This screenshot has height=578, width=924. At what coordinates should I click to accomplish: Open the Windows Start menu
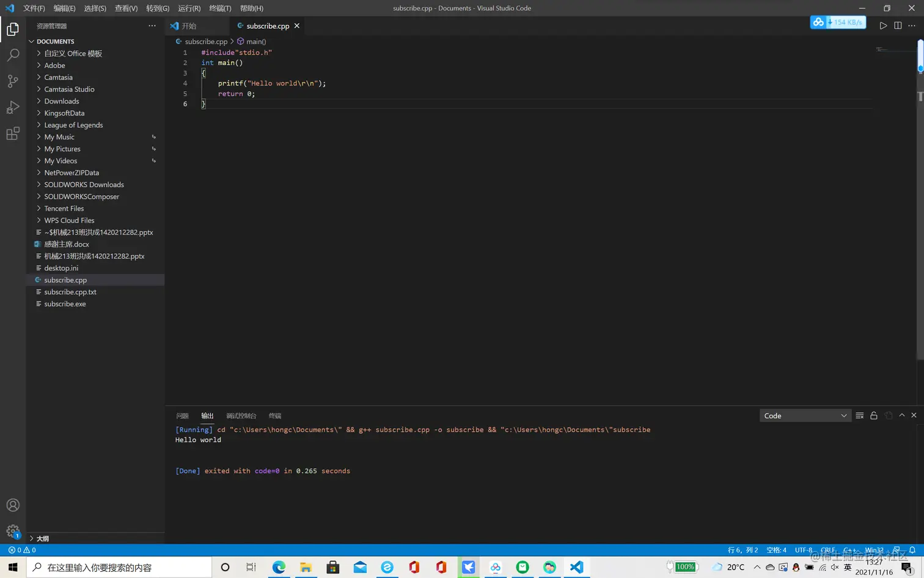(x=13, y=567)
